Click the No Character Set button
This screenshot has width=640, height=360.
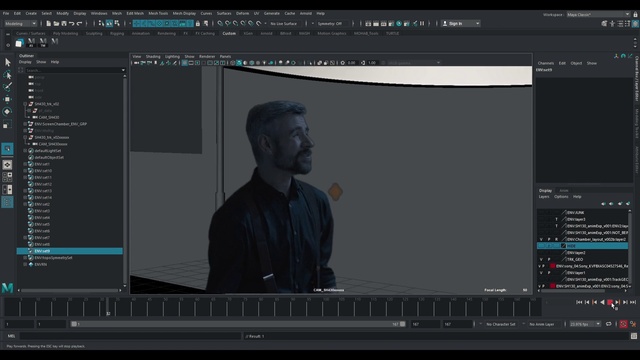pyautogui.click(x=501, y=324)
